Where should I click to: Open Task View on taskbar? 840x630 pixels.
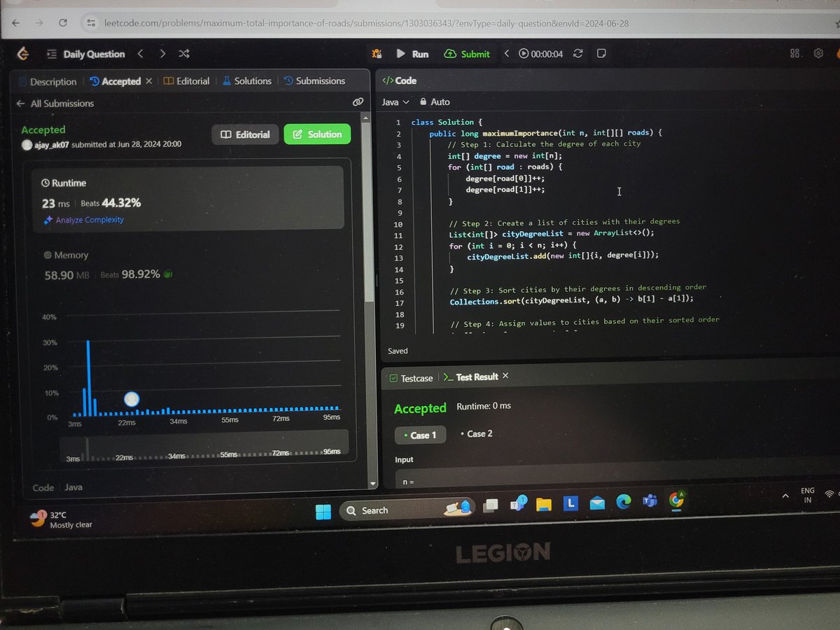pos(491,504)
